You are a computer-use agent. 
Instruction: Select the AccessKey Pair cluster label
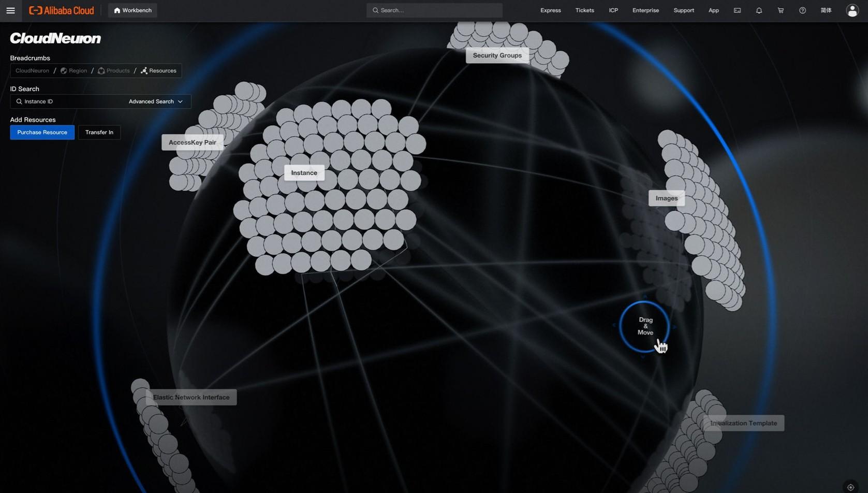(192, 142)
